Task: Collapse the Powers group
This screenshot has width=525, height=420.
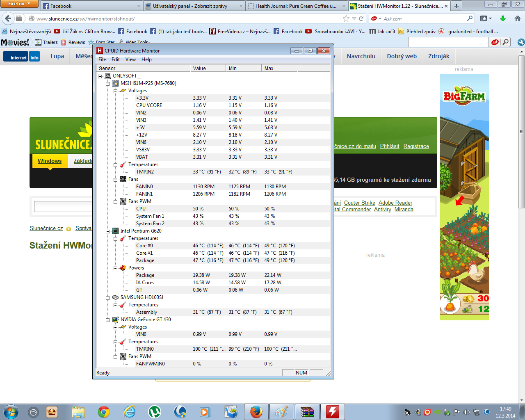Action: click(115, 268)
